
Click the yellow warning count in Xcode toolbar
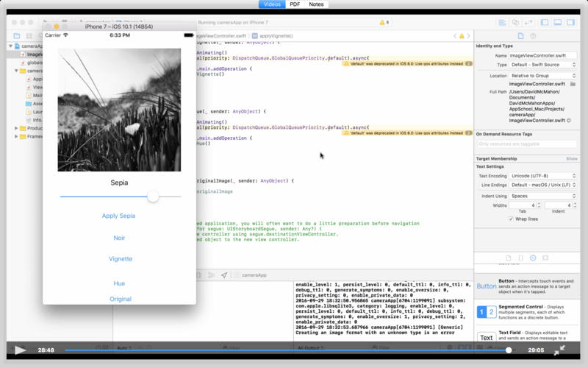pyautogui.click(x=384, y=23)
